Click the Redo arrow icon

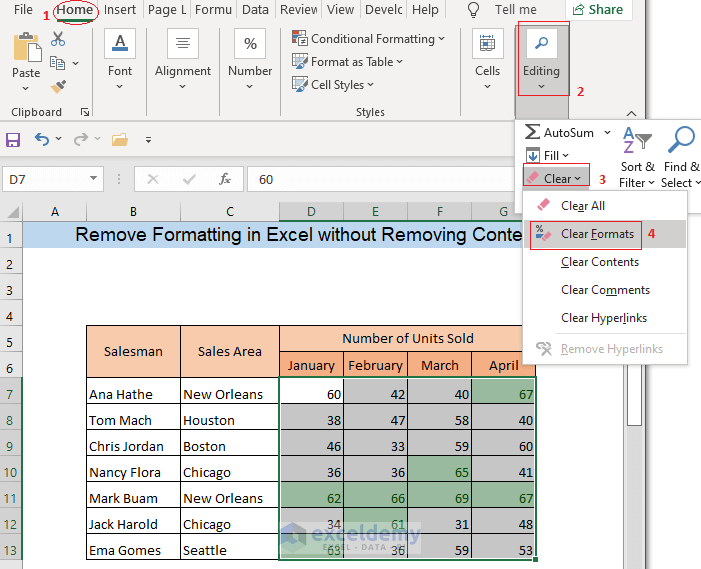[81, 139]
